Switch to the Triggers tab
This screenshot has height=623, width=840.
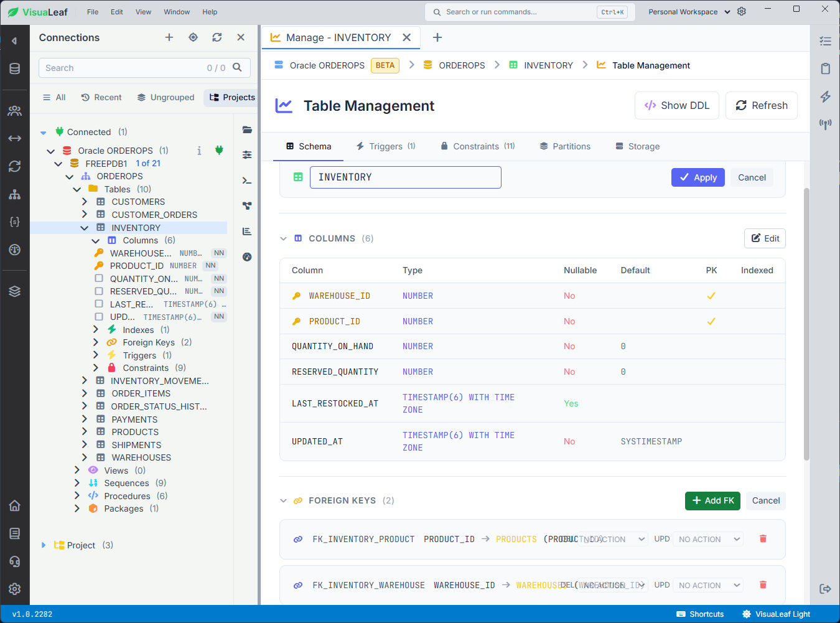[386, 146]
